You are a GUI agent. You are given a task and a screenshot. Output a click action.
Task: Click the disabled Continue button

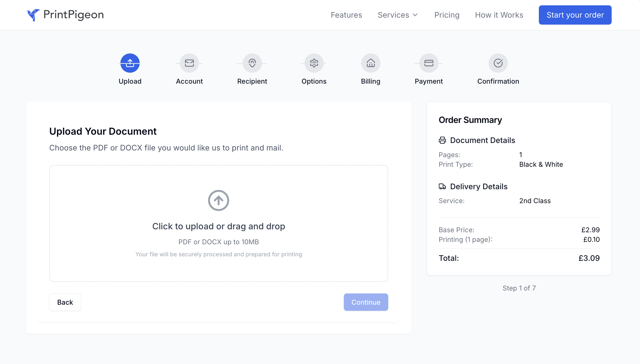coord(366,302)
